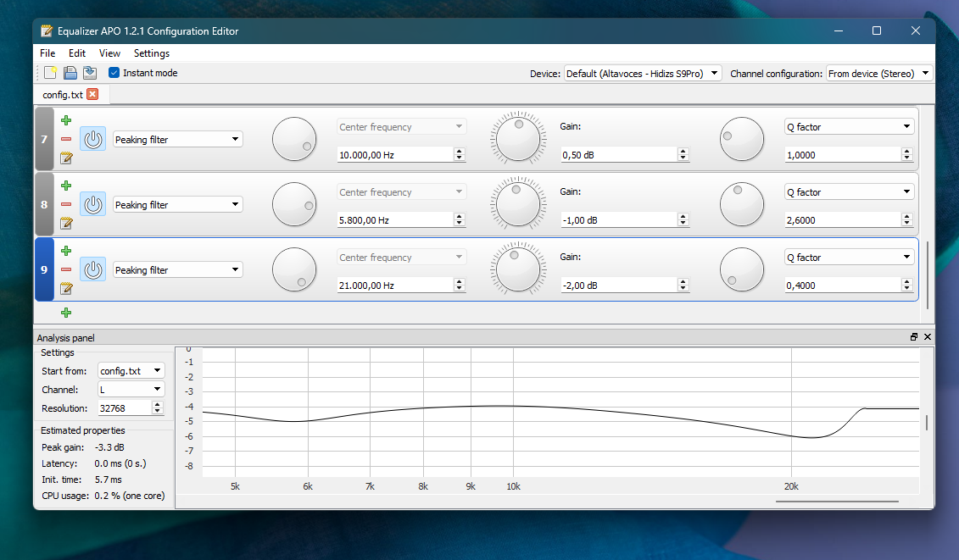Toggle power for filter 9

(x=93, y=269)
